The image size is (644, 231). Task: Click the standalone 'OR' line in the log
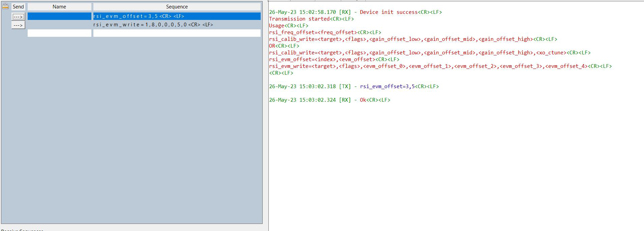(272, 46)
